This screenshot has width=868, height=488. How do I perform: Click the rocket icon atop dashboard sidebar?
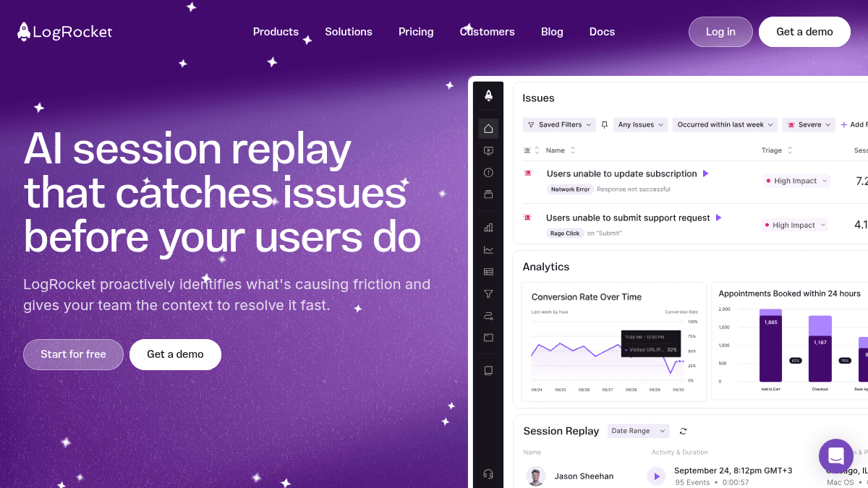coord(488,95)
